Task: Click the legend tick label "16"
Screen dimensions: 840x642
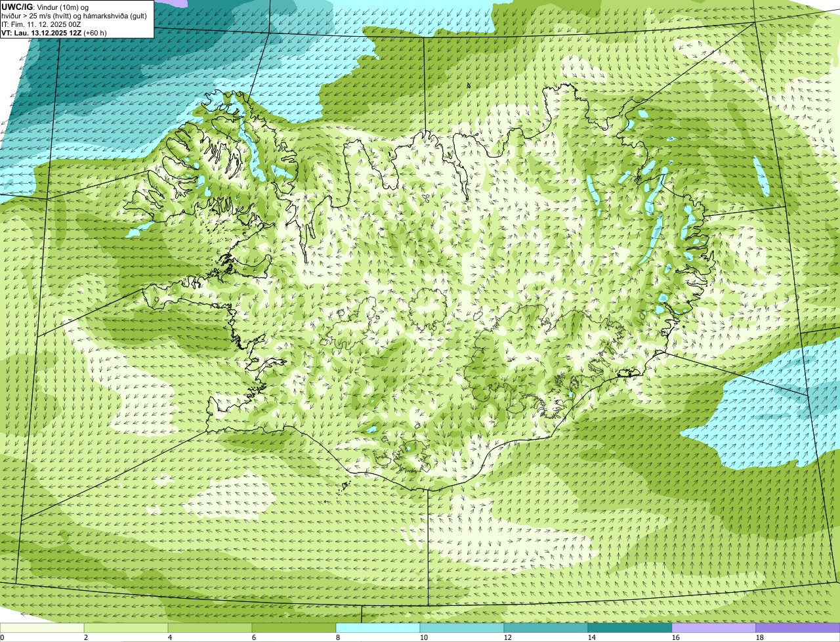Action: tap(676, 637)
